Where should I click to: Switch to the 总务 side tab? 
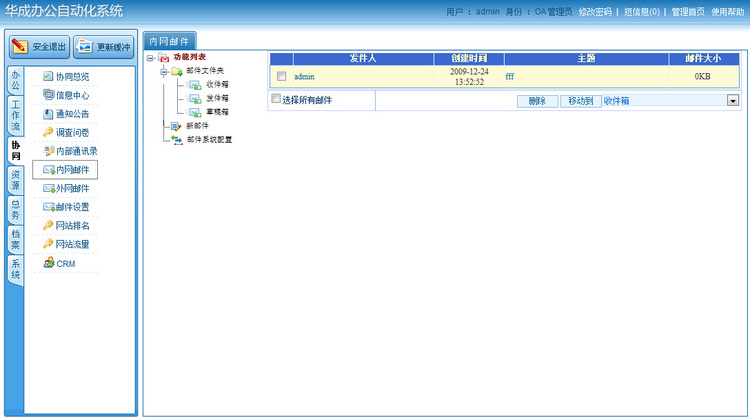coord(15,210)
